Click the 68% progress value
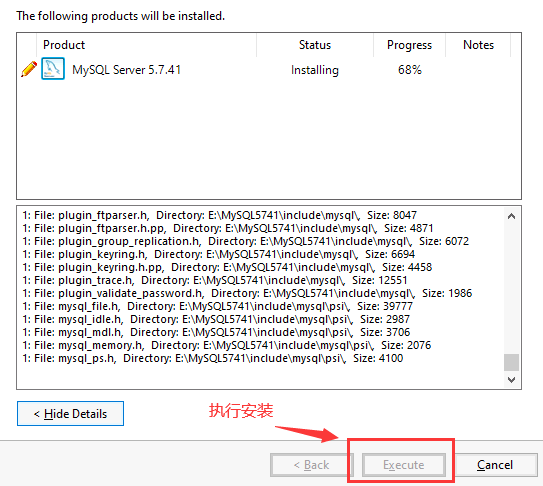 click(410, 70)
